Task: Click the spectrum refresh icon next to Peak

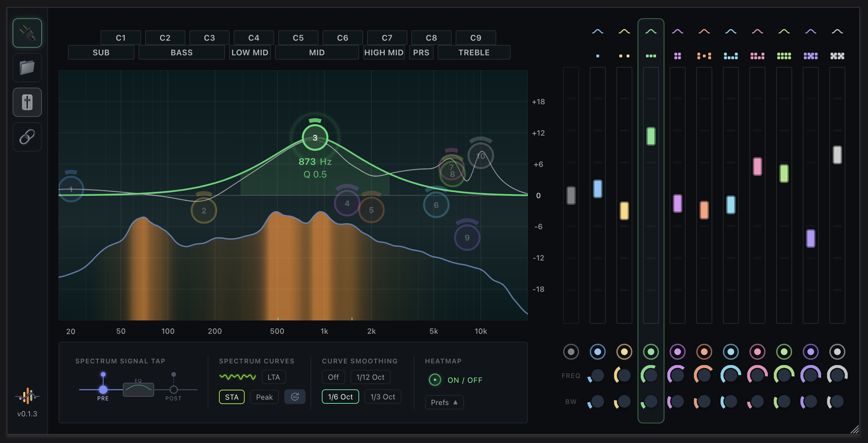Action: pyautogui.click(x=295, y=397)
